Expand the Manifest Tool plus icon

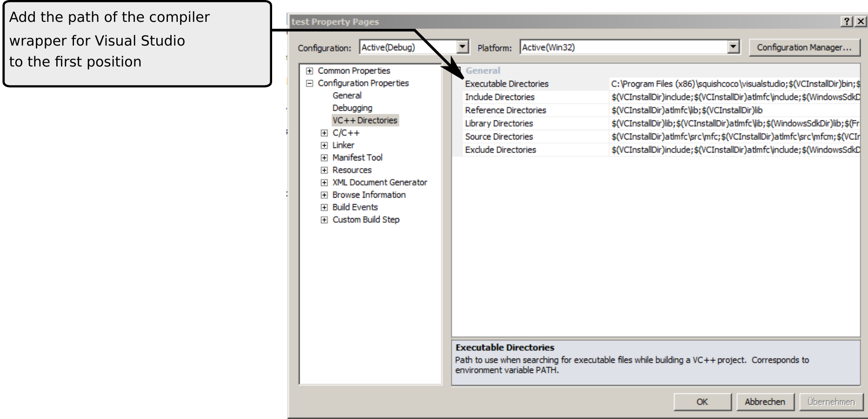click(324, 158)
